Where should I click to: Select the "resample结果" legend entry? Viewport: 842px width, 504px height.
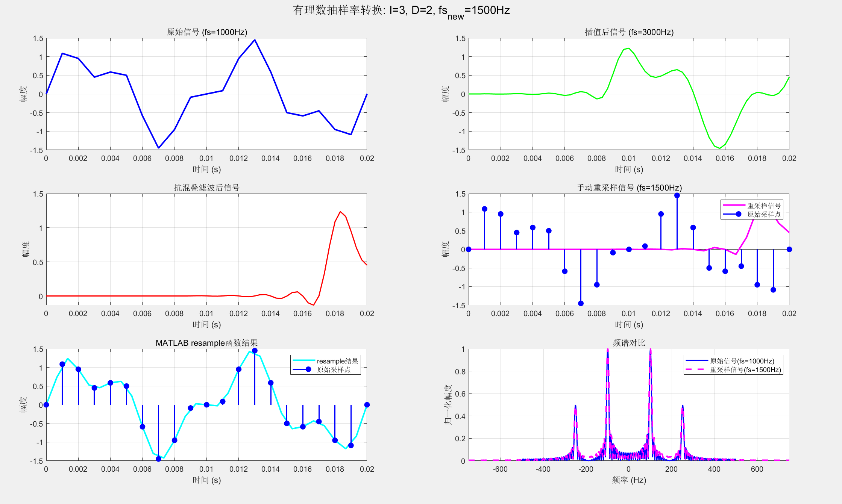tap(337, 361)
